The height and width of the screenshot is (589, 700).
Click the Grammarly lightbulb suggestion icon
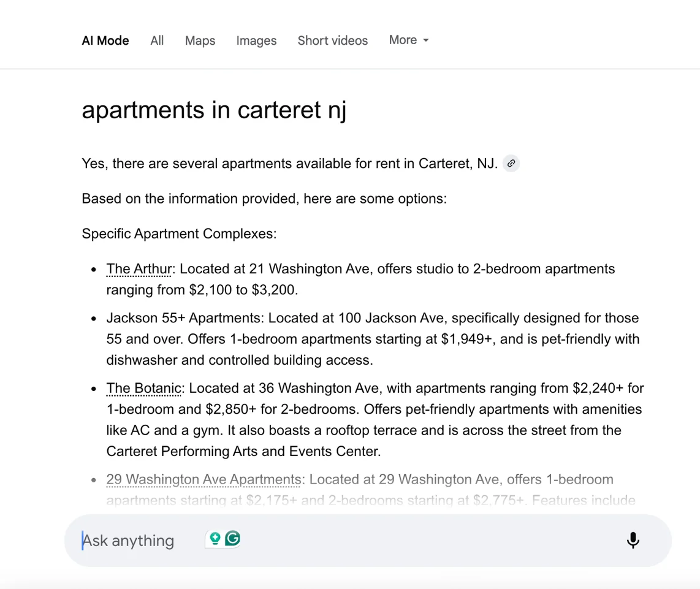[215, 539]
